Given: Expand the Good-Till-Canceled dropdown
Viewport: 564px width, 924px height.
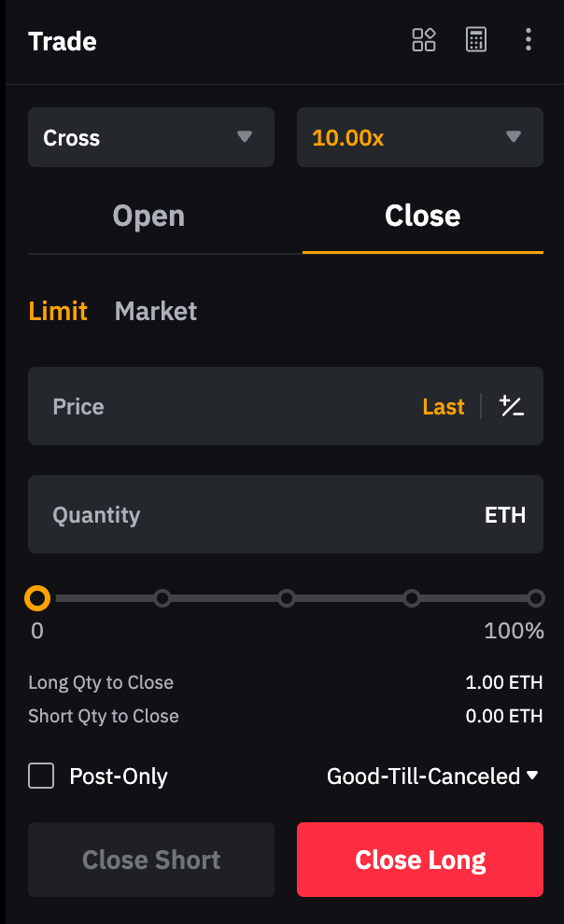Looking at the screenshot, I should (433, 776).
